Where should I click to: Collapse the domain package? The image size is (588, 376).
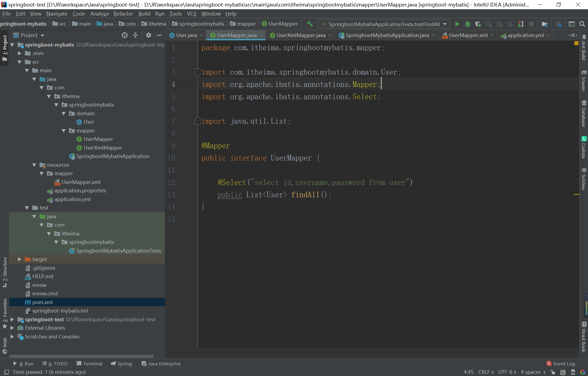coord(63,114)
